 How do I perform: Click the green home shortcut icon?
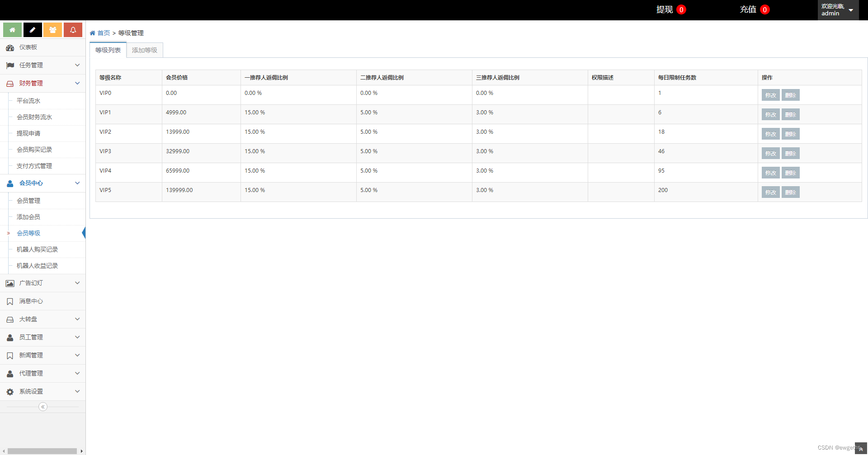tap(12, 30)
